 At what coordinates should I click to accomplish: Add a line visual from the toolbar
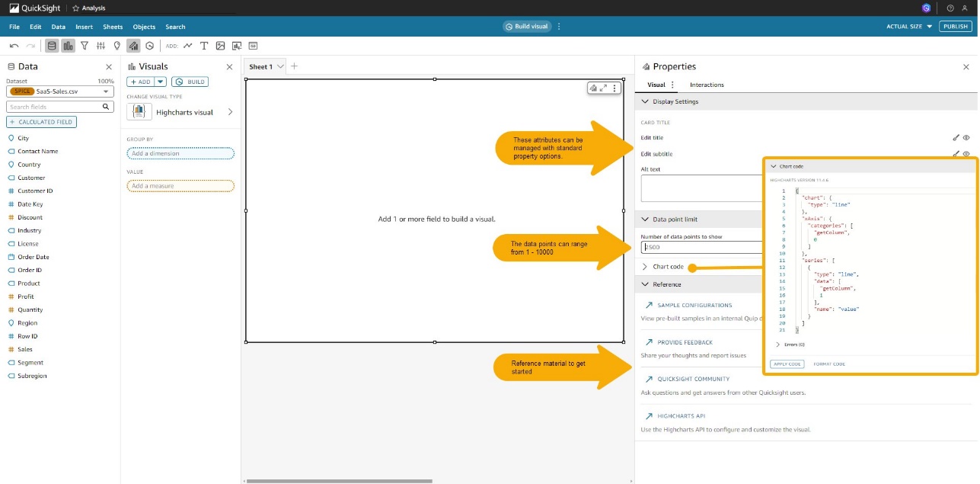click(187, 46)
